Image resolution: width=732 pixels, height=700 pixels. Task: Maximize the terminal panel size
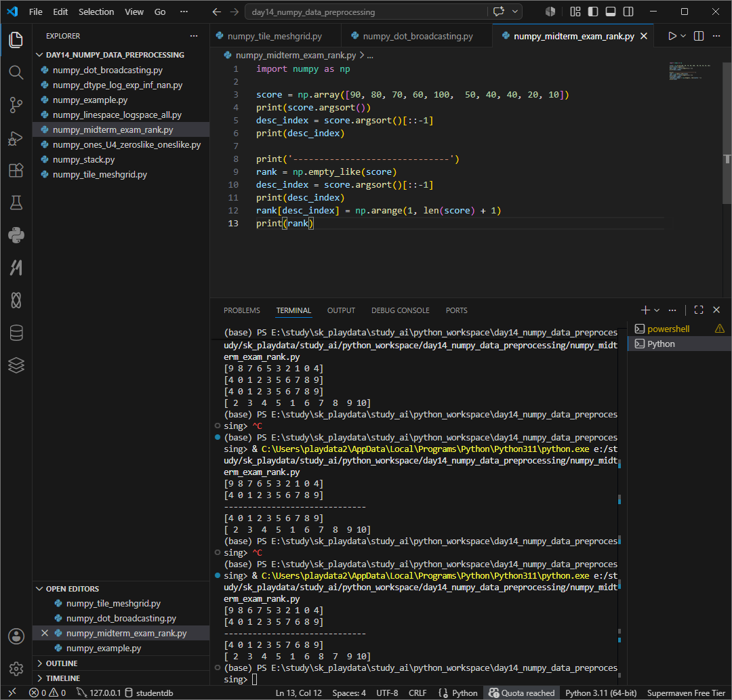pos(699,310)
